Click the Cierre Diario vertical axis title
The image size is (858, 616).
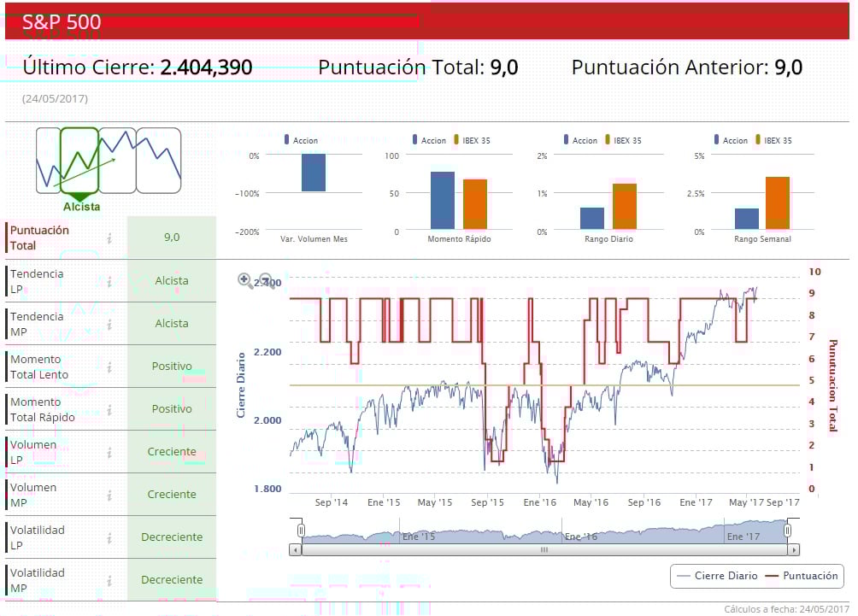pyautogui.click(x=241, y=384)
